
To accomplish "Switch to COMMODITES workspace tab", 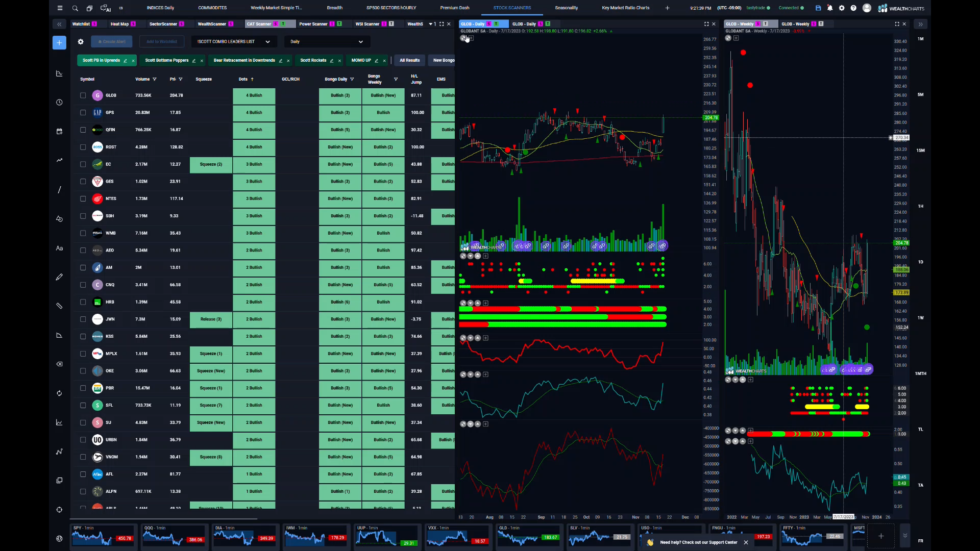I will click(x=212, y=8).
